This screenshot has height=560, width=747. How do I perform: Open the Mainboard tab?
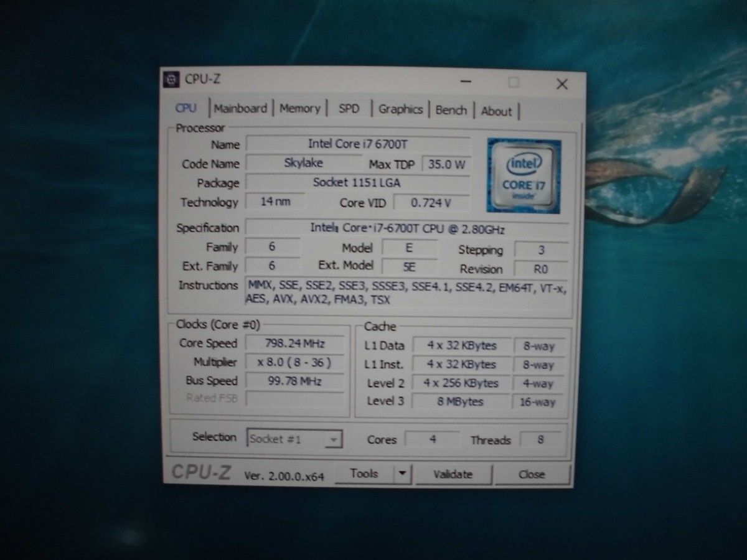tap(240, 108)
